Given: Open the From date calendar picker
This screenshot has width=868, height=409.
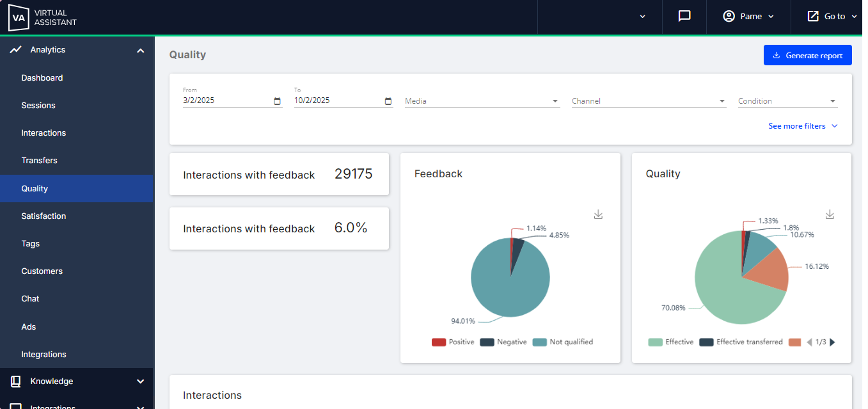Looking at the screenshot, I should (277, 101).
